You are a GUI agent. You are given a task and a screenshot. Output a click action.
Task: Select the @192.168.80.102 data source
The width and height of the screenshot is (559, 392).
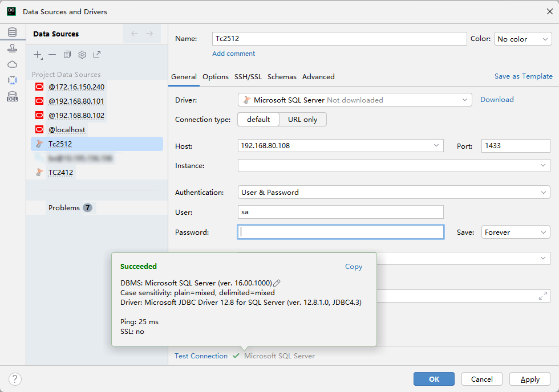76,115
